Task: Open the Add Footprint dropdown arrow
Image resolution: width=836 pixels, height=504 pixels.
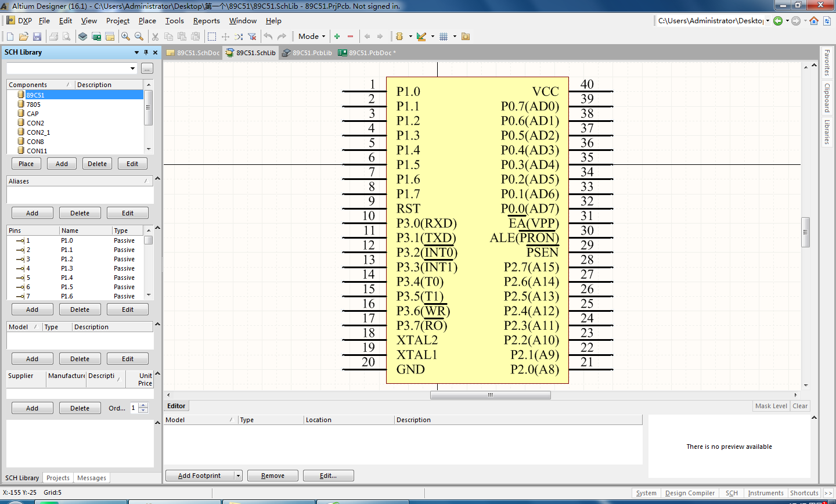Action: (238, 476)
